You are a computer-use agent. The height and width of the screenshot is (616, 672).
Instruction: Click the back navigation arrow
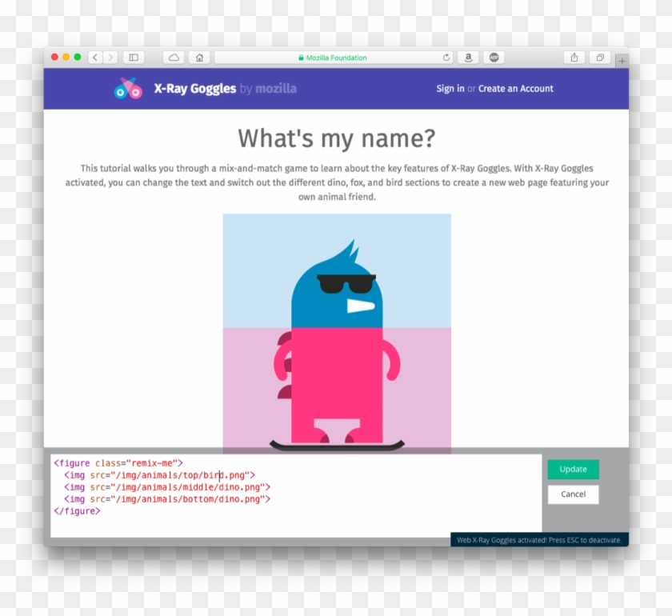[94, 57]
